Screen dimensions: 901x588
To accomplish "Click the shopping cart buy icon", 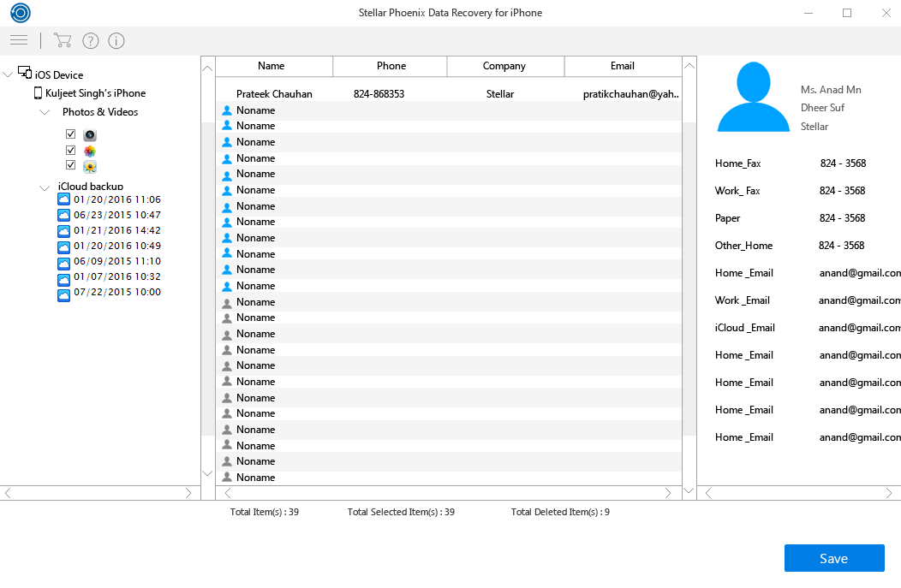I will coord(62,40).
